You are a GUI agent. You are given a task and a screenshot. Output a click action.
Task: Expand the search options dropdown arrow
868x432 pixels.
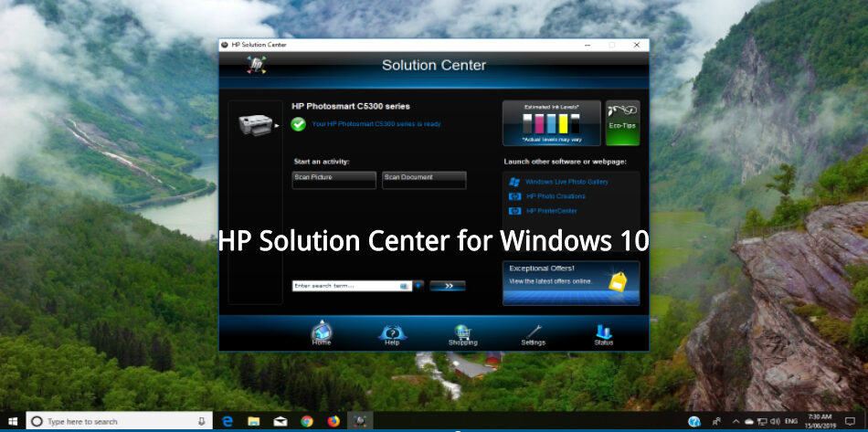pos(418,286)
